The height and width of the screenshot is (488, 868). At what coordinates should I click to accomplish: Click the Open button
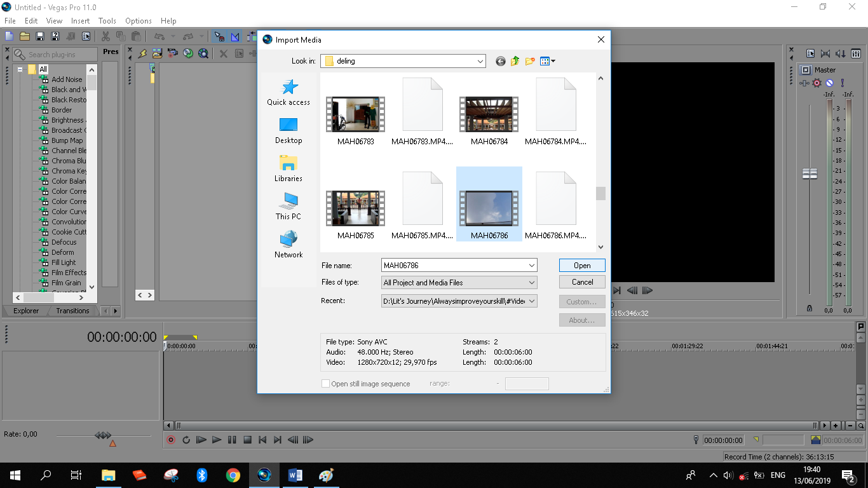(x=582, y=266)
